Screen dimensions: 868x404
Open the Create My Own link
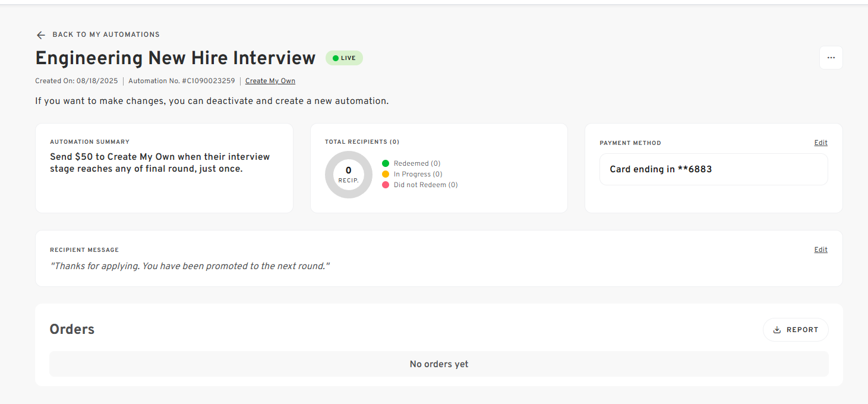tap(270, 81)
